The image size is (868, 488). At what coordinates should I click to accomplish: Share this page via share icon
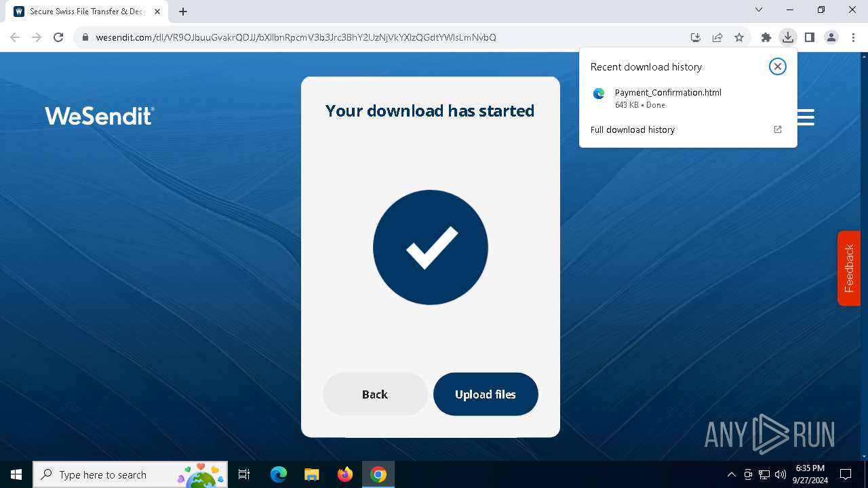[x=717, y=37]
